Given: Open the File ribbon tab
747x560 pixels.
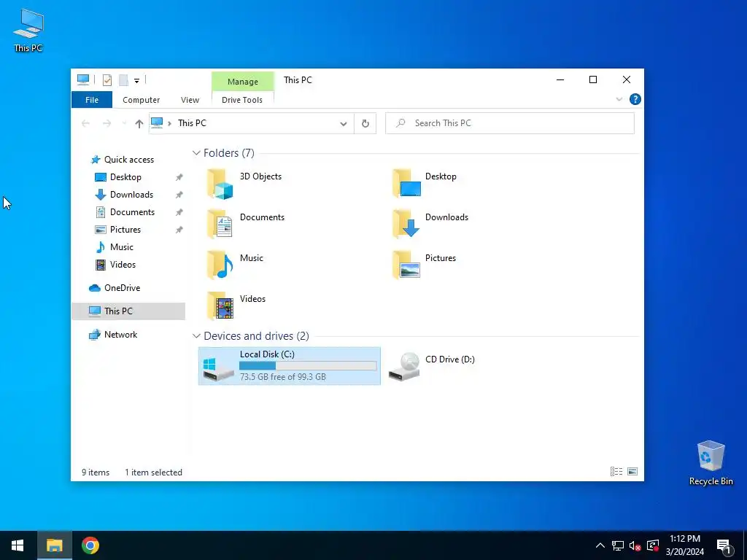Looking at the screenshot, I should coord(92,100).
